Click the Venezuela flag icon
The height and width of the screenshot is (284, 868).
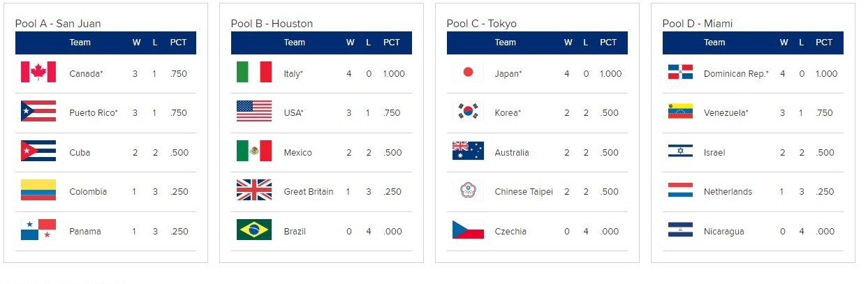click(x=680, y=112)
